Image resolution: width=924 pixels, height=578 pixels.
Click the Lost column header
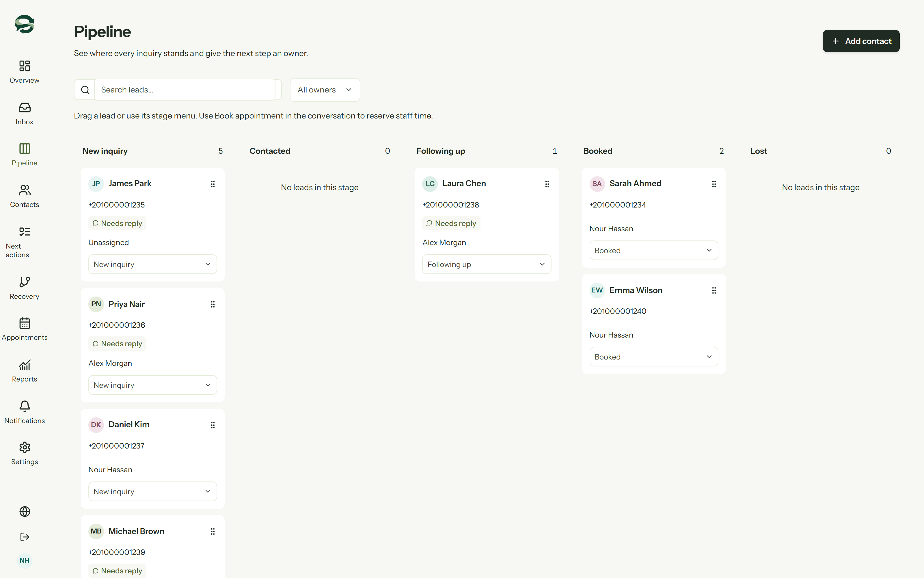click(x=759, y=151)
